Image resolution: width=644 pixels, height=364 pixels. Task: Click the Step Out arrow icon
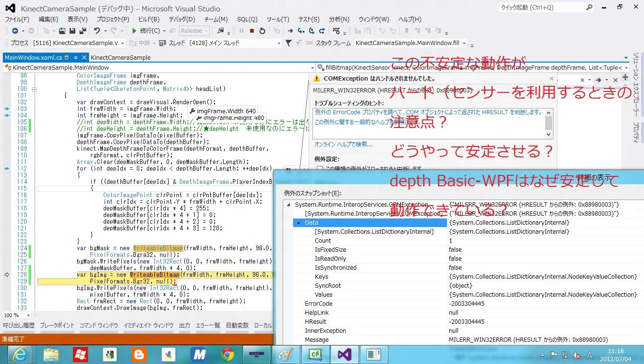[322, 31]
